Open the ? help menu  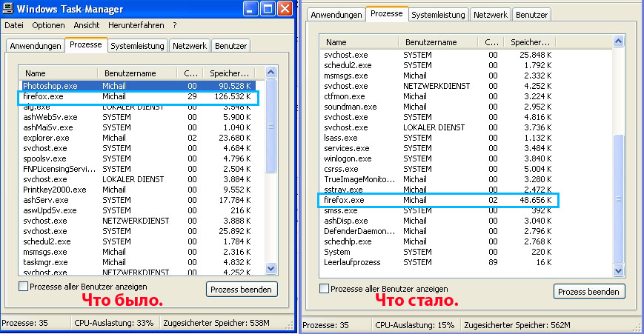pos(175,25)
